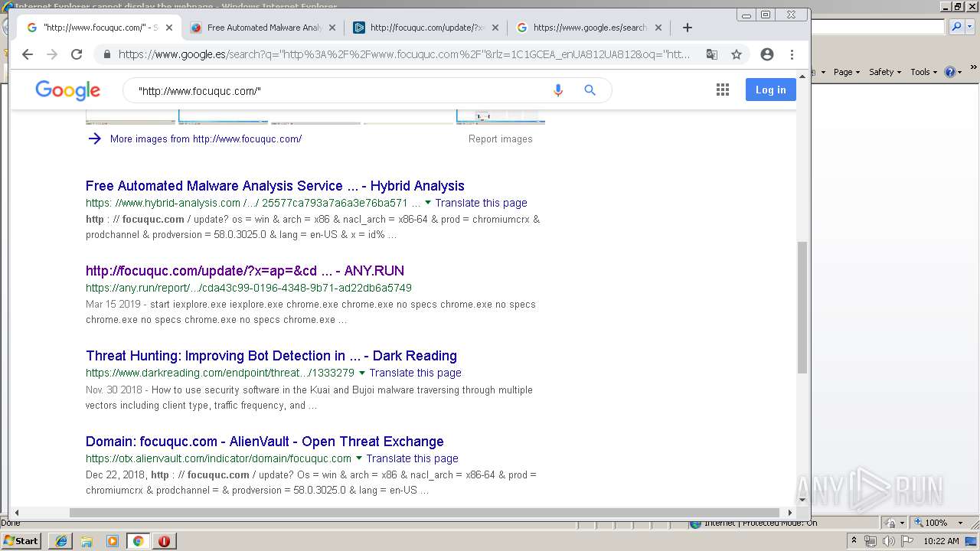Expand Hybrid Analysis result dropdown arrow
The height and width of the screenshot is (551, 980).
pos(428,203)
